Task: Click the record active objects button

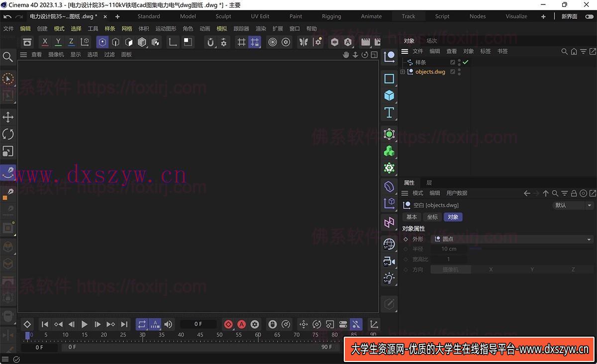Action: click(228, 324)
